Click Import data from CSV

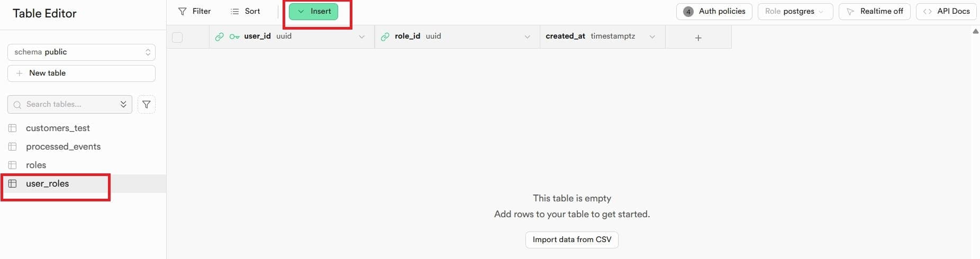tap(572, 239)
